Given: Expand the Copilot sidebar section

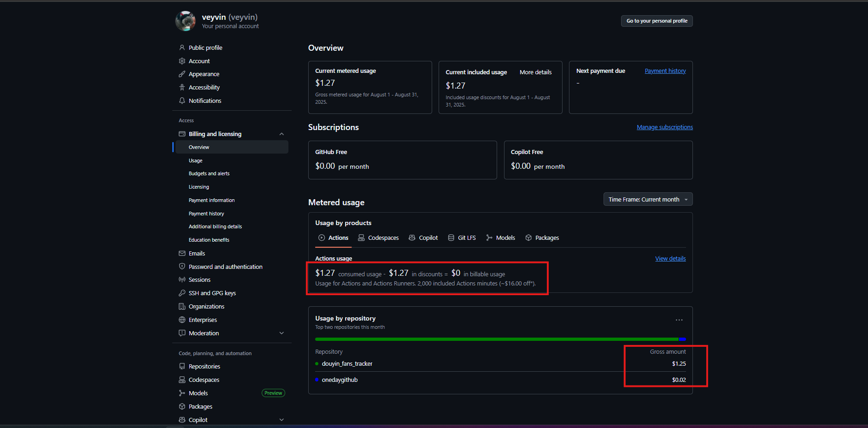Looking at the screenshot, I should click(x=282, y=420).
